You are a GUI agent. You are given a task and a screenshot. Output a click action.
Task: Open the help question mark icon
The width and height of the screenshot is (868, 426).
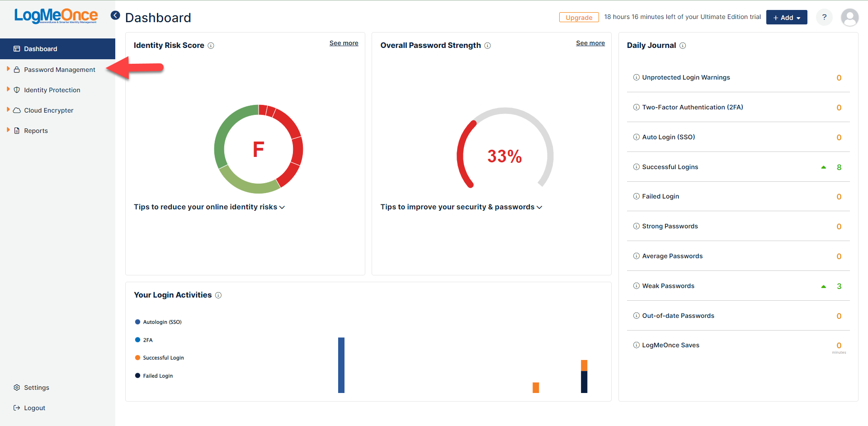coord(824,17)
